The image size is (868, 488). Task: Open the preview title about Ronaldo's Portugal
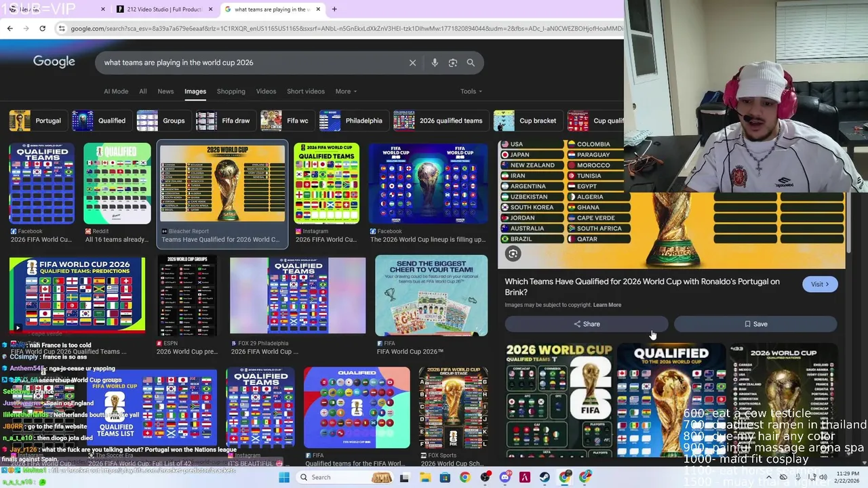(x=642, y=287)
